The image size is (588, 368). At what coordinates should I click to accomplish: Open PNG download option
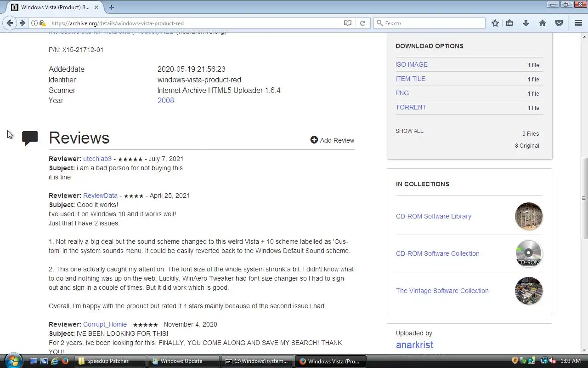pos(402,93)
